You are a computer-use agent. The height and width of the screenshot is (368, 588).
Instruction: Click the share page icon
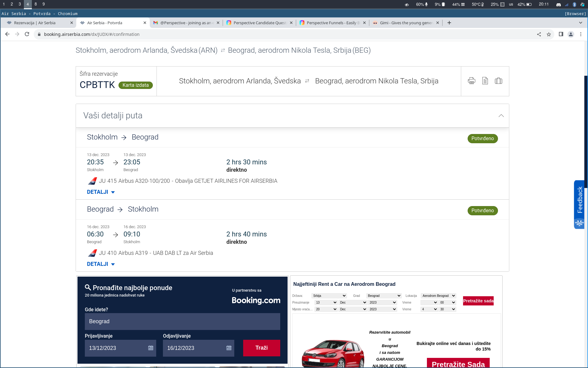tap(539, 34)
